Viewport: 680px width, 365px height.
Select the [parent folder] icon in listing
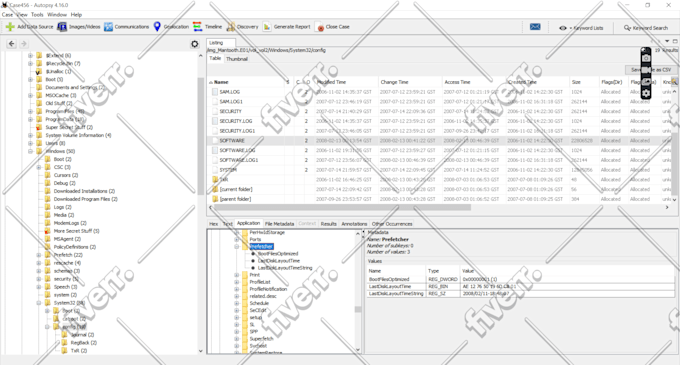(215, 199)
